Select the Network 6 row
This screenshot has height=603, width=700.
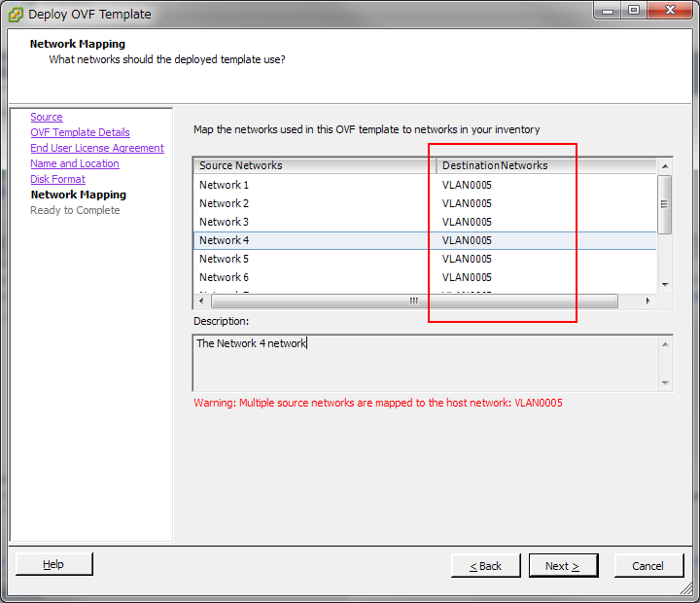[x=225, y=277]
